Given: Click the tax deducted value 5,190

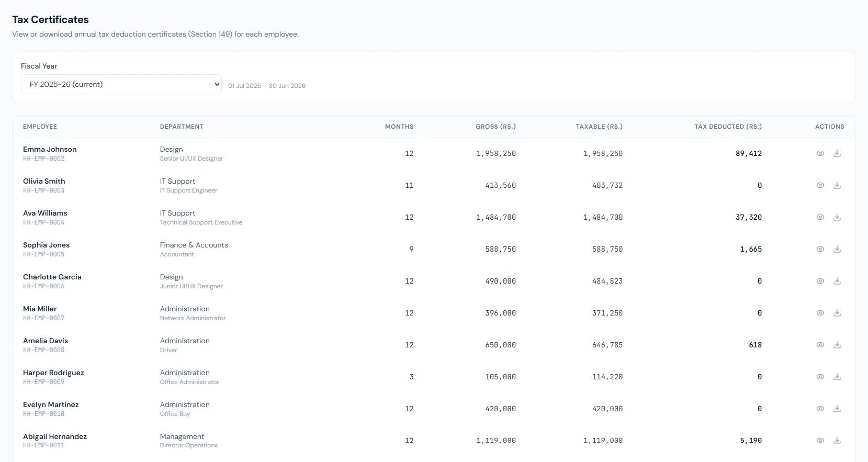Looking at the screenshot, I should tap(751, 441).
